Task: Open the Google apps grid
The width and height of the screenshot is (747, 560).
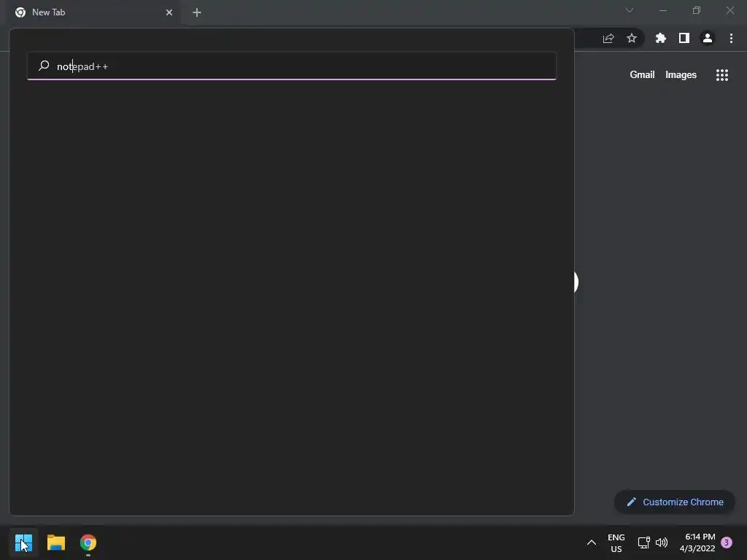Action: click(722, 75)
